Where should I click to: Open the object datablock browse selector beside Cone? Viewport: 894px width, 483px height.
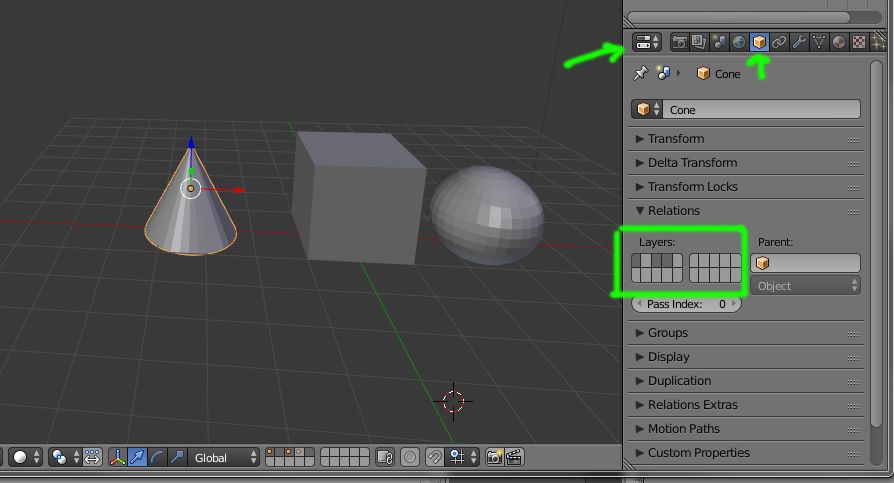click(x=647, y=109)
